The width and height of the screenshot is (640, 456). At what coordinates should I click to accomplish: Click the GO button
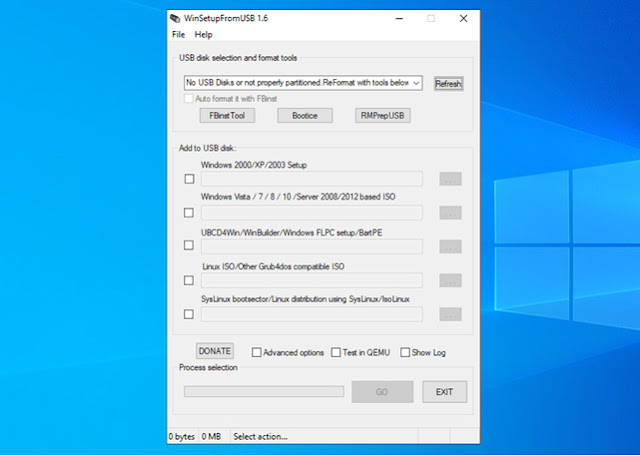(x=382, y=392)
